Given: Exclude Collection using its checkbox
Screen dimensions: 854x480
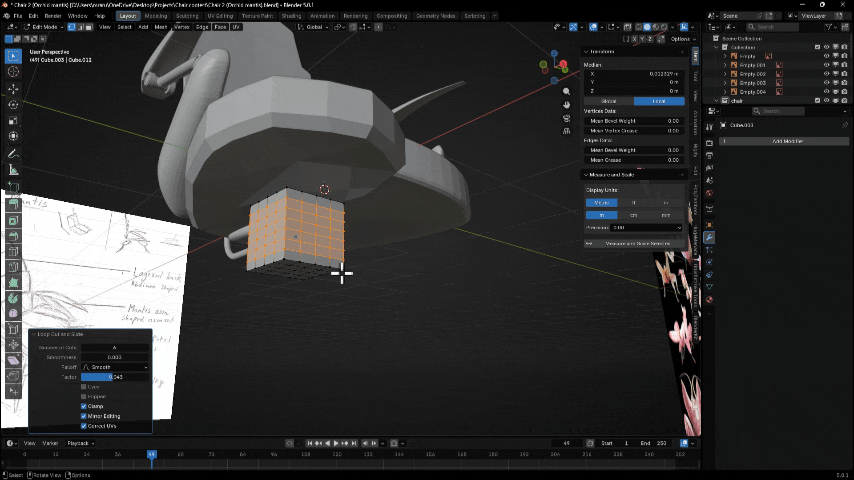Looking at the screenshot, I should tap(818, 47).
